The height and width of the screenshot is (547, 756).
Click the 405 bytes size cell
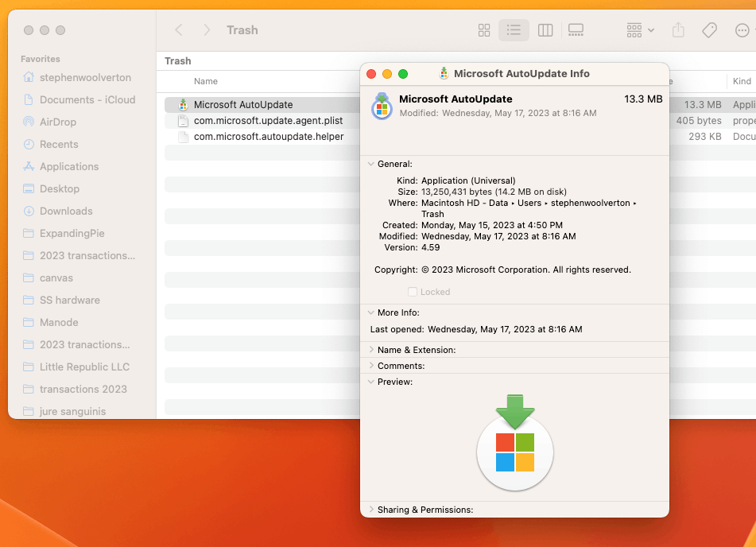[x=699, y=121]
